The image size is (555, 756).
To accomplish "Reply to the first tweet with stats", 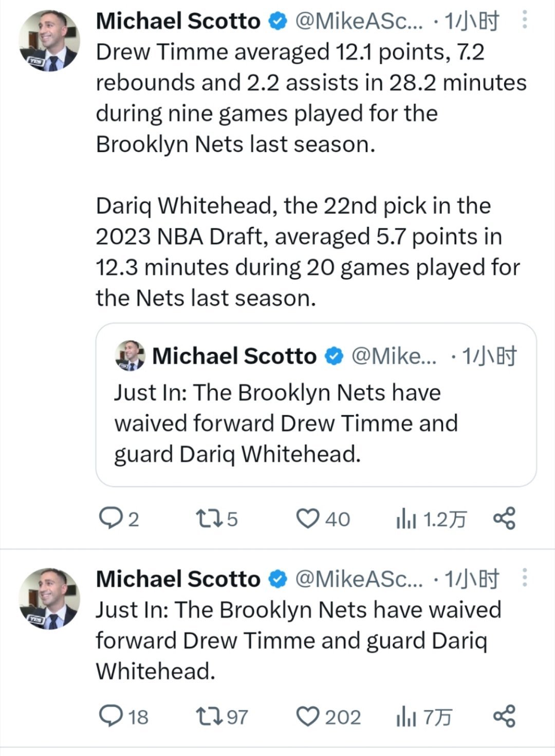I will point(109,519).
